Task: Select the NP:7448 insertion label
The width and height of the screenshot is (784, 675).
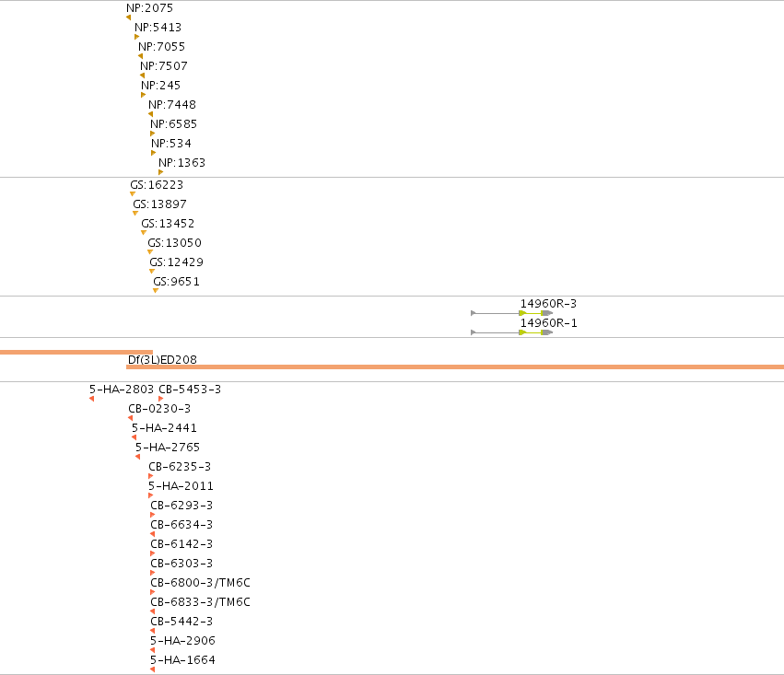Action: (172, 105)
